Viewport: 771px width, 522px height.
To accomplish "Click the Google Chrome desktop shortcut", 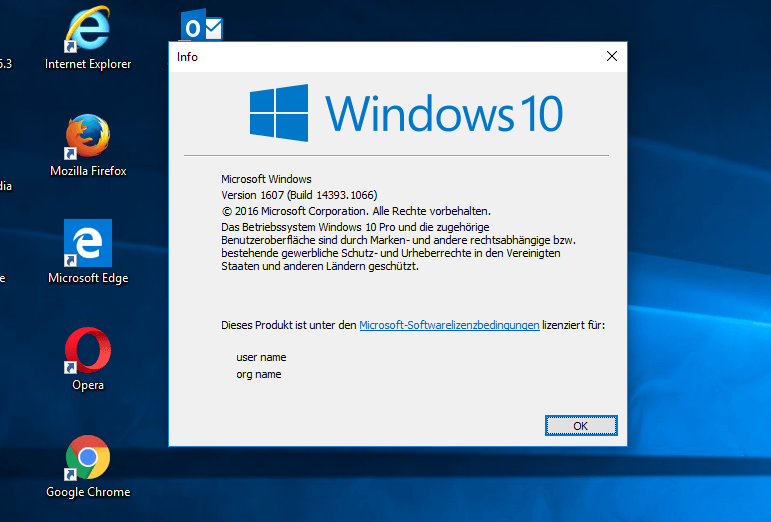I will tap(87, 460).
